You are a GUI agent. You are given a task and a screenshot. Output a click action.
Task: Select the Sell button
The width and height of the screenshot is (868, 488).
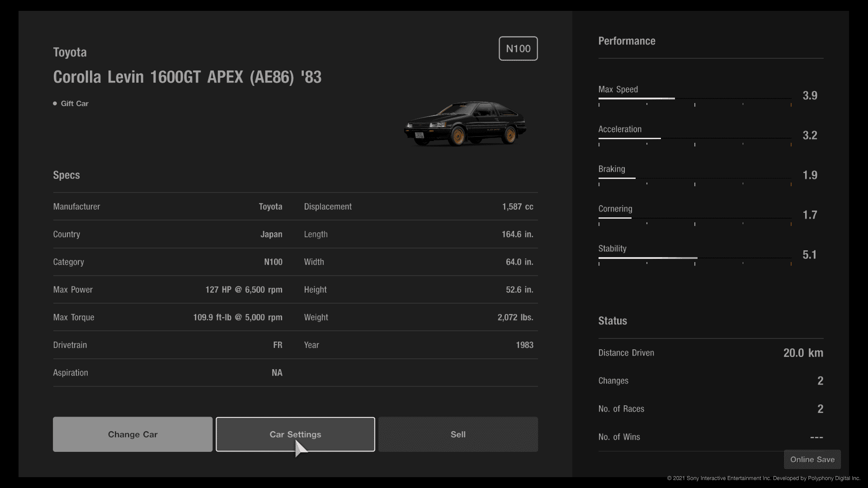tap(458, 434)
